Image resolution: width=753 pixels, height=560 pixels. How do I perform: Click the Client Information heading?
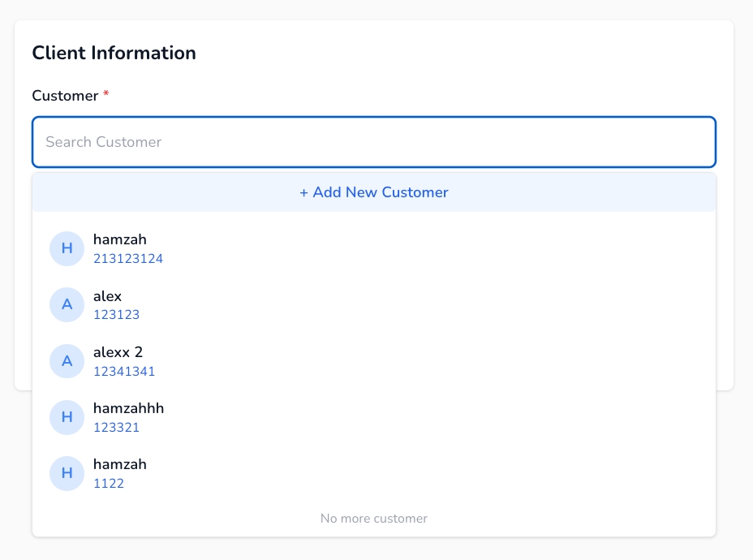(x=114, y=54)
